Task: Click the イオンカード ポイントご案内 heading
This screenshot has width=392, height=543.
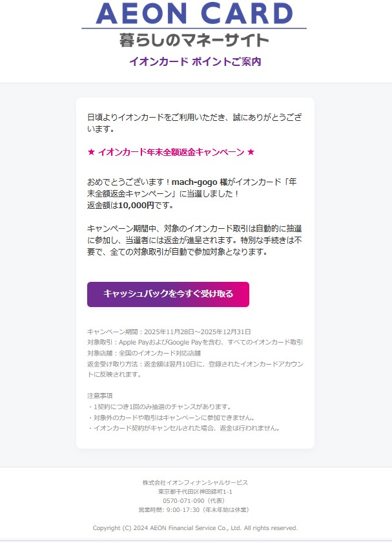Action: 195,61
